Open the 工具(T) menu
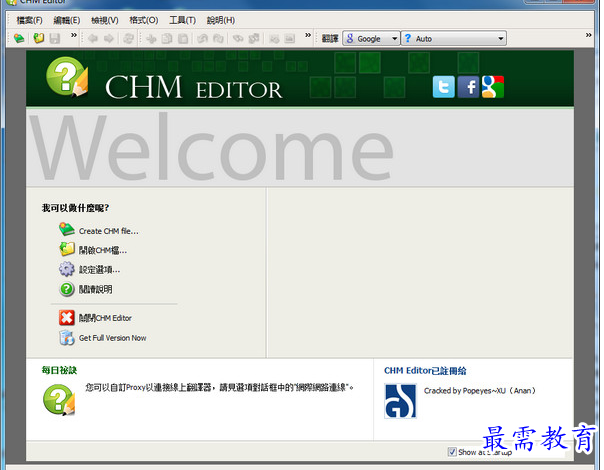 coord(183,20)
